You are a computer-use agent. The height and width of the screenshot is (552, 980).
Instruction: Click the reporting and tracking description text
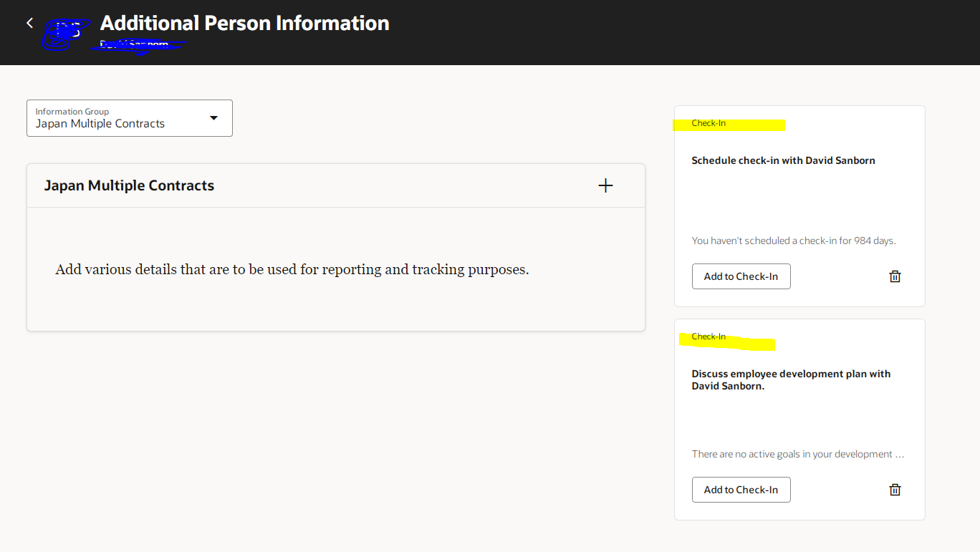292,270
